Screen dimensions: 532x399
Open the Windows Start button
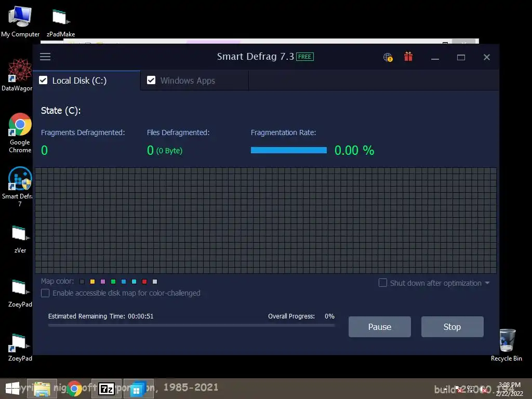[12, 389]
